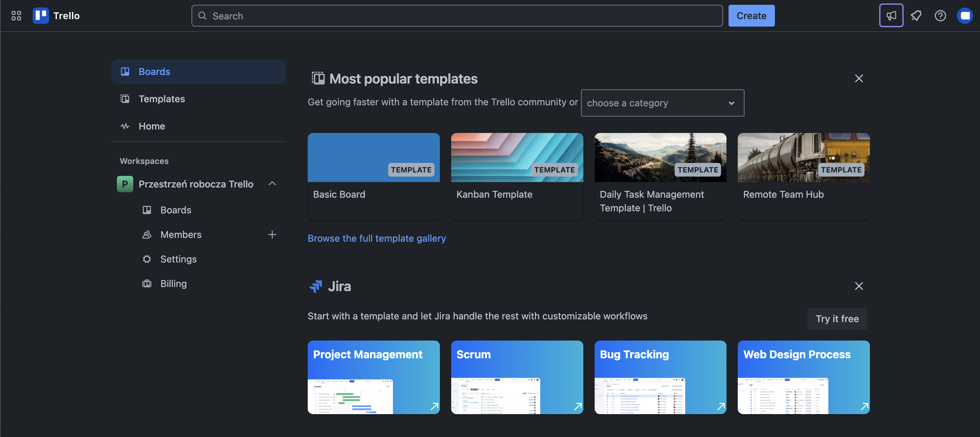Viewport: 980px width, 437px height.
Task: Open Project Management external arrow icon
Action: point(434,406)
